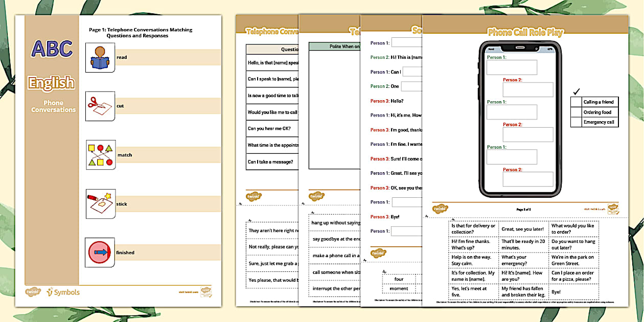
Task: Click the Symbols logo on cover page
Action: tap(63, 292)
